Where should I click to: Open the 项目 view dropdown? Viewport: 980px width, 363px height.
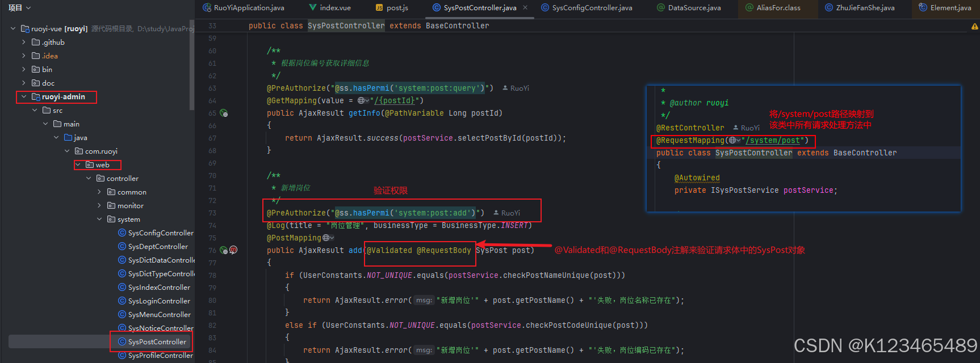[19, 8]
